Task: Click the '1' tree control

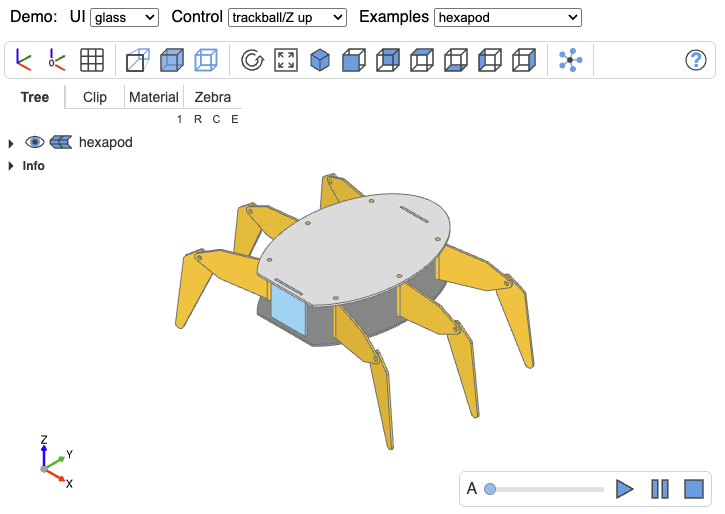Action: 179,119
